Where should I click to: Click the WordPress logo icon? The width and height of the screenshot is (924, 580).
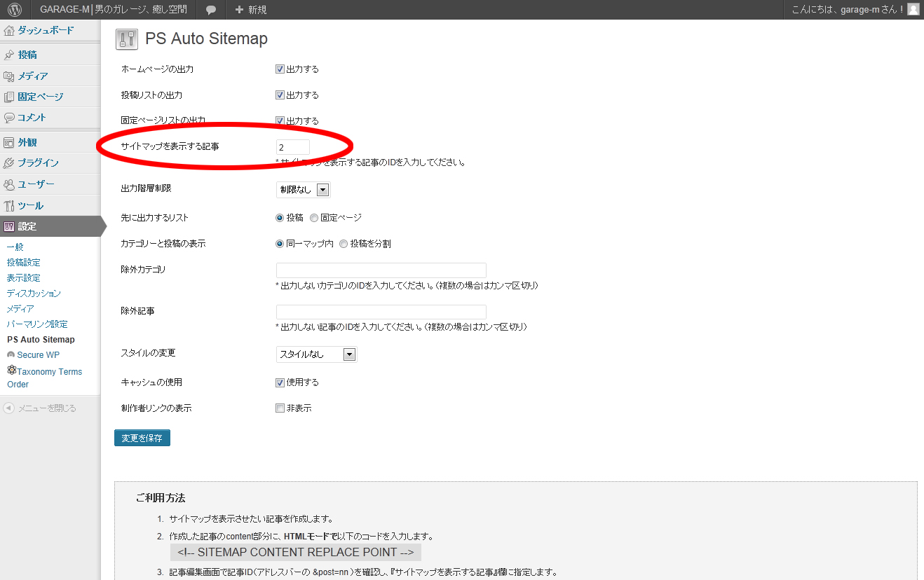coord(15,10)
